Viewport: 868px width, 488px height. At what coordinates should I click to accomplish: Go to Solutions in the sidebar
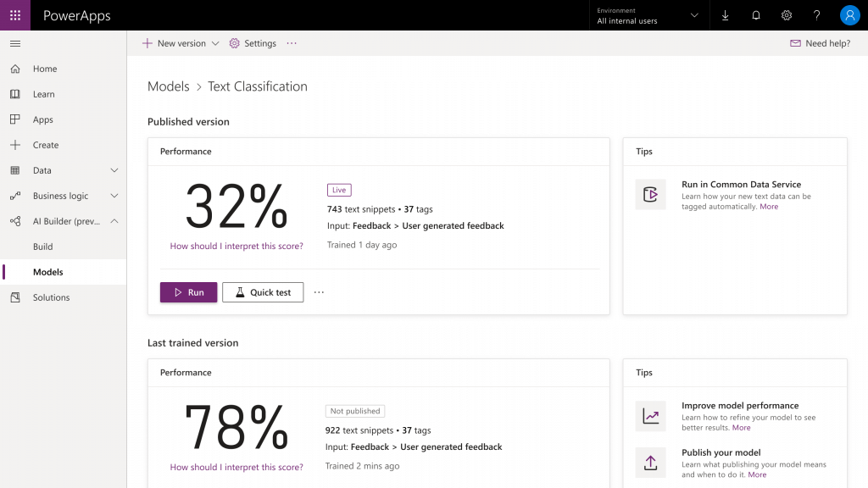point(51,297)
